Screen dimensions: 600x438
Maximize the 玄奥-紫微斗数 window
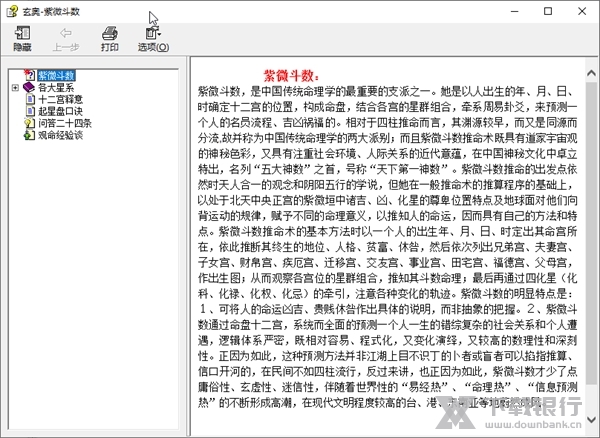click(x=548, y=11)
